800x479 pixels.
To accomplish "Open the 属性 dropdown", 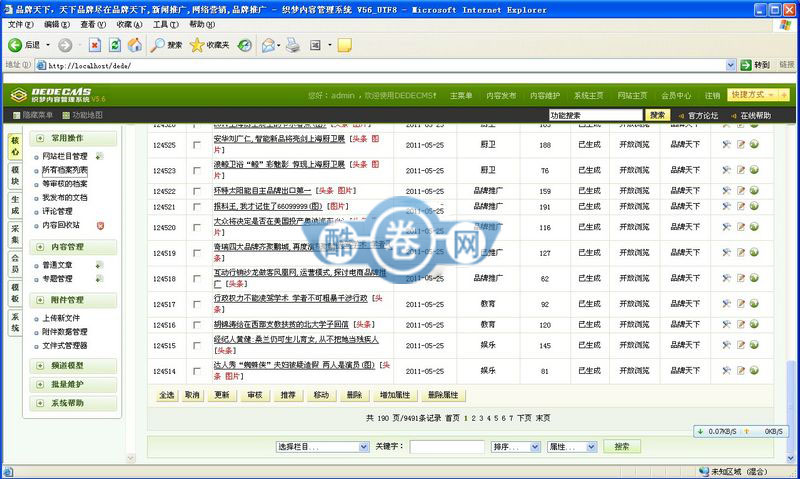I will pyautogui.click(x=571, y=447).
